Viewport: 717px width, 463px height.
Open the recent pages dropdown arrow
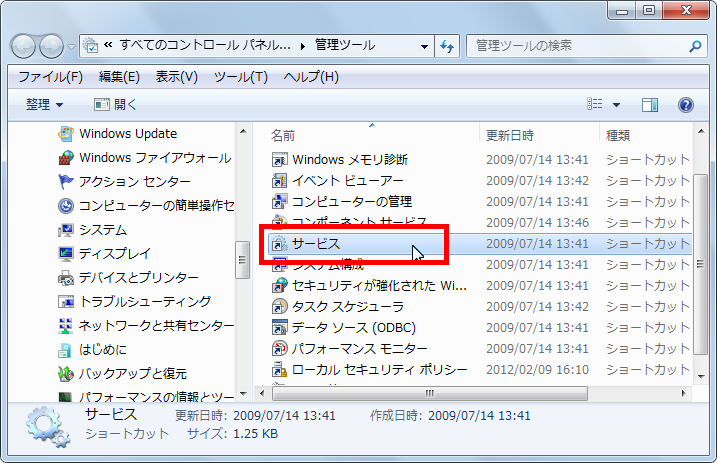point(71,47)
